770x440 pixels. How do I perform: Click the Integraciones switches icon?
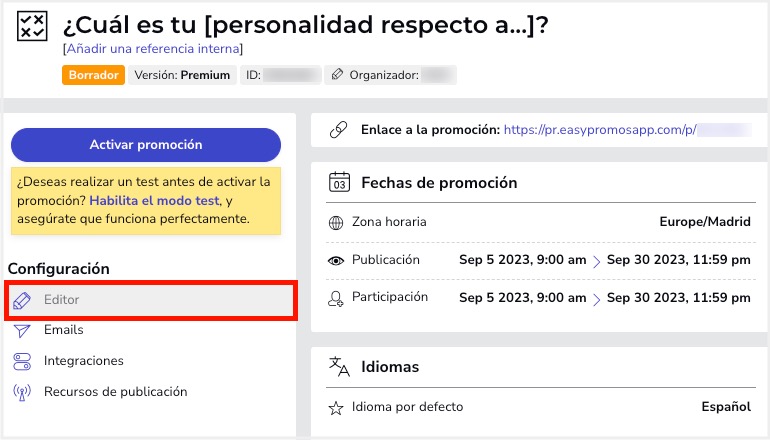pyautogui.click(x=22, y=361)
